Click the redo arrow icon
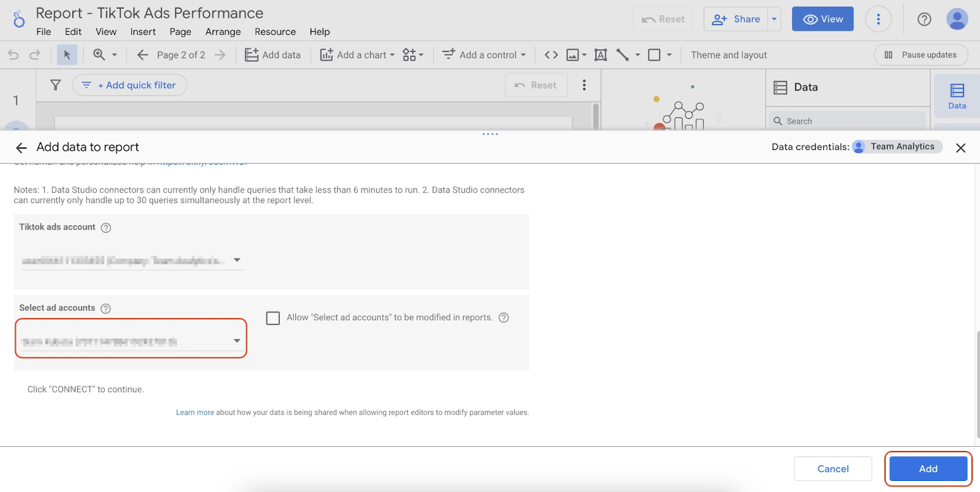 (x=35, y=55)
